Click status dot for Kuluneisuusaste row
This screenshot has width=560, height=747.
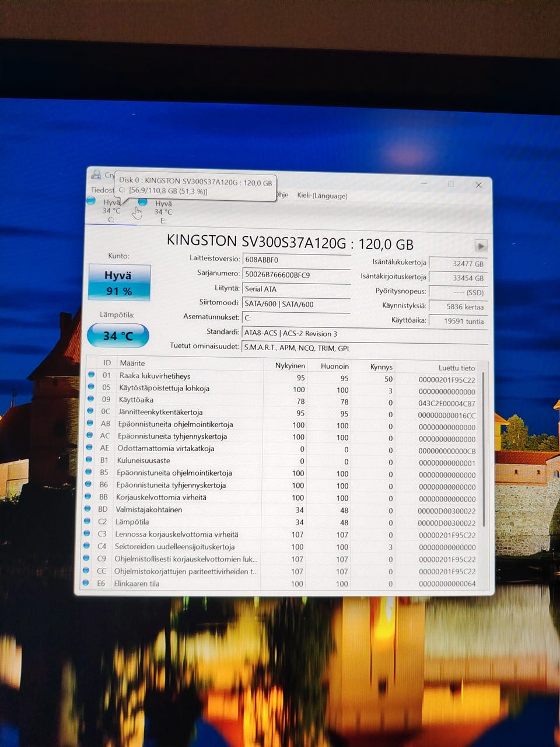click(x=89, y=459)
